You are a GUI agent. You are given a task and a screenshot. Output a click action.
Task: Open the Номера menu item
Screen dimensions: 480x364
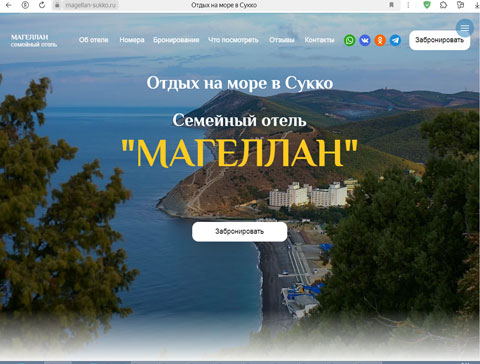coord(132,40)
